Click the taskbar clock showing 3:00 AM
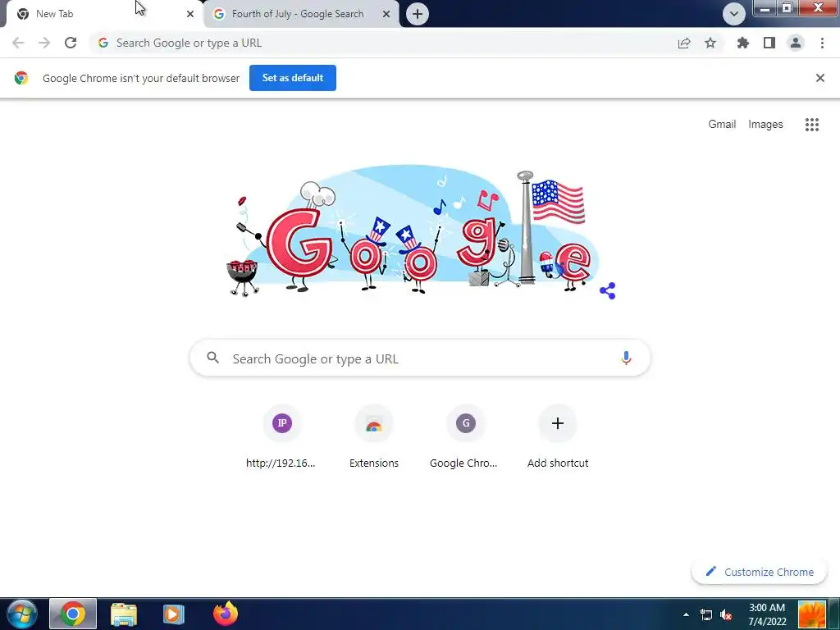The height and width of the screenshot is (630, 840). pyautogui.click(x=767, y=614)
